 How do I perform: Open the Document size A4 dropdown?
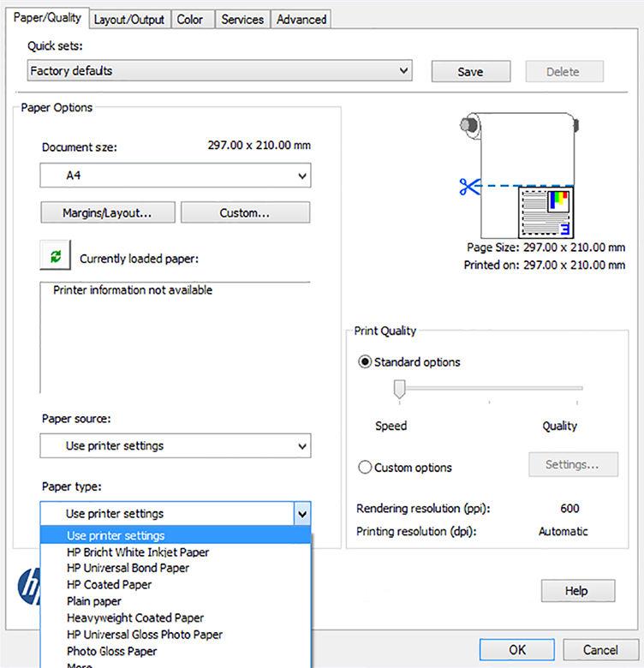point(176,175)
